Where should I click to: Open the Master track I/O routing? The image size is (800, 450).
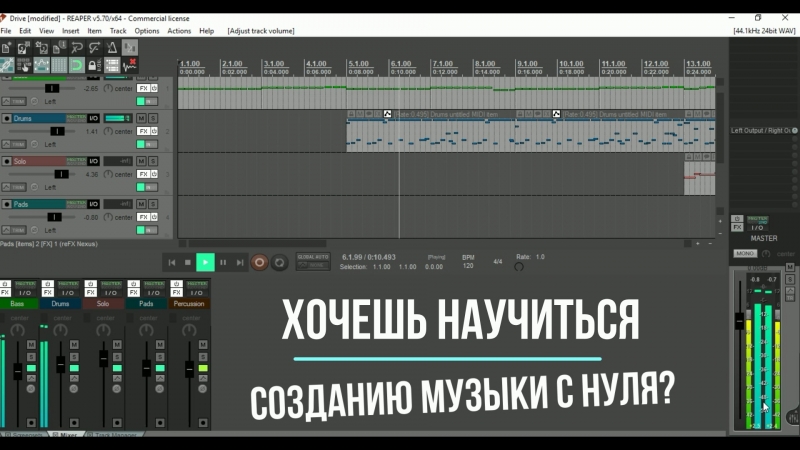pos(758,228)
